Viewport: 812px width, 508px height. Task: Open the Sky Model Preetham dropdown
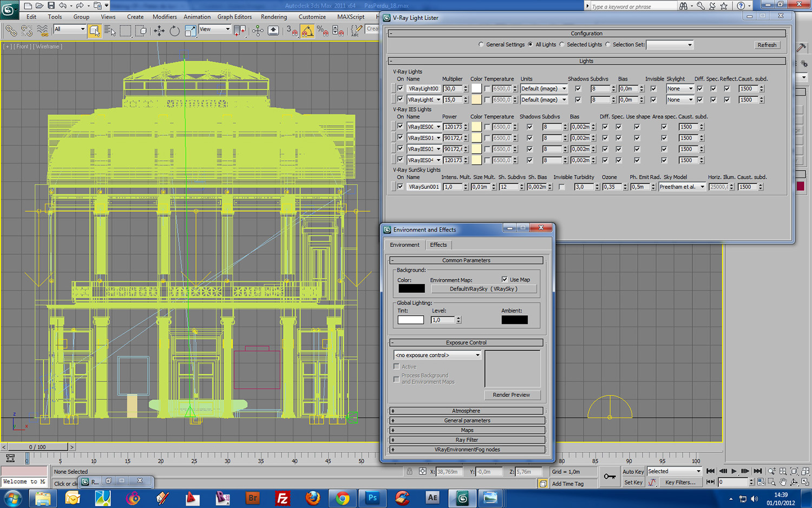click(682, 187)
